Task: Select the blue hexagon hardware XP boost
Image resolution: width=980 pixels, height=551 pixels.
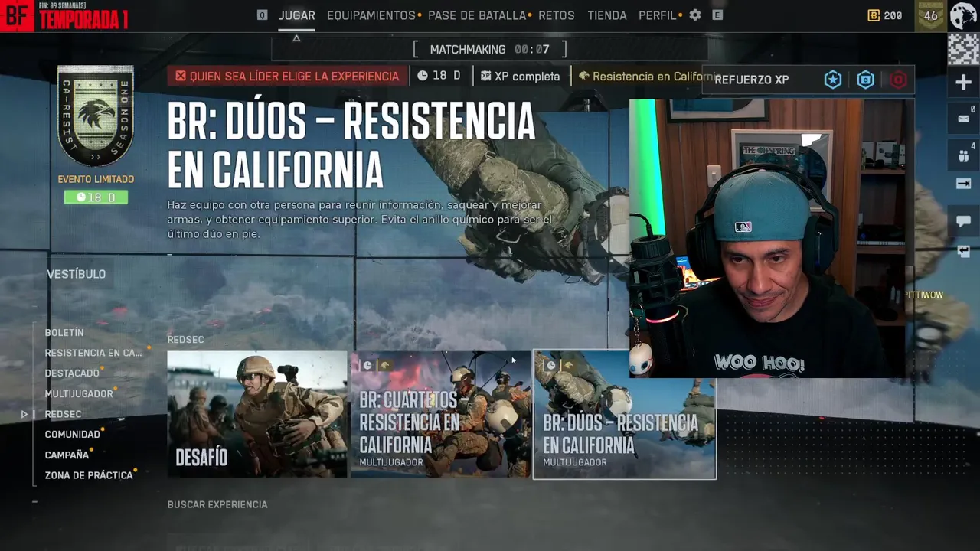Action: (866, 80)
